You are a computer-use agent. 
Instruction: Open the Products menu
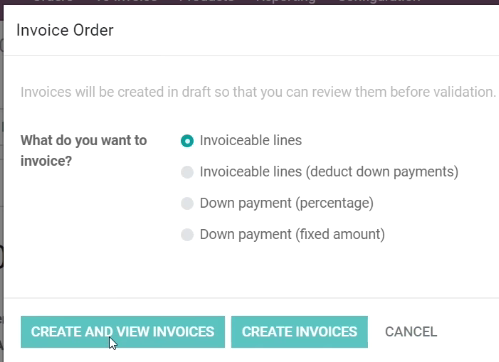tap(207, 2)
